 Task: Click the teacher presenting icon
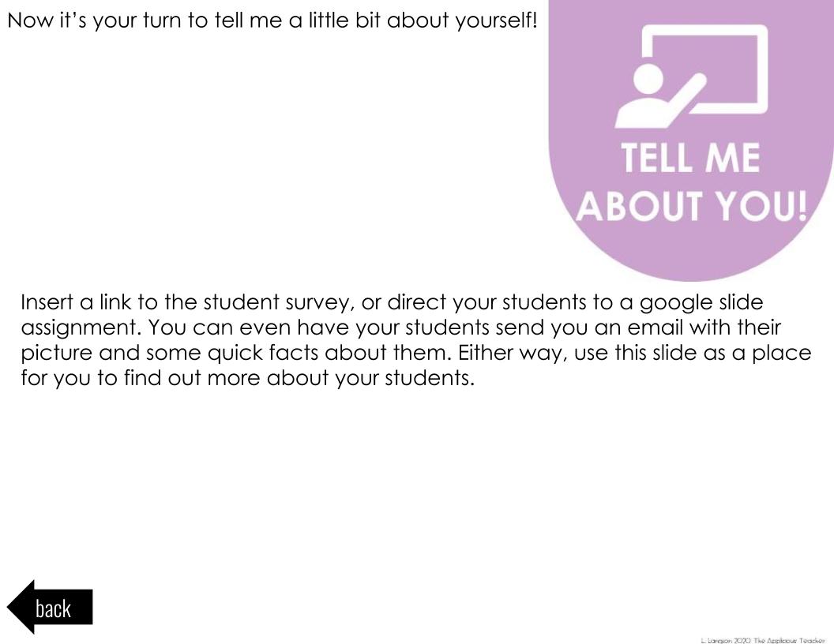692,76
